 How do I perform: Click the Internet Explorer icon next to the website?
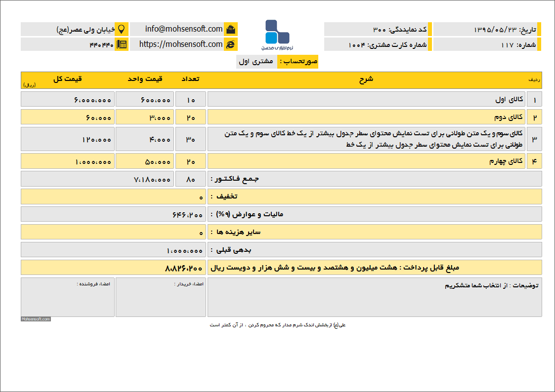click(232, 44)
